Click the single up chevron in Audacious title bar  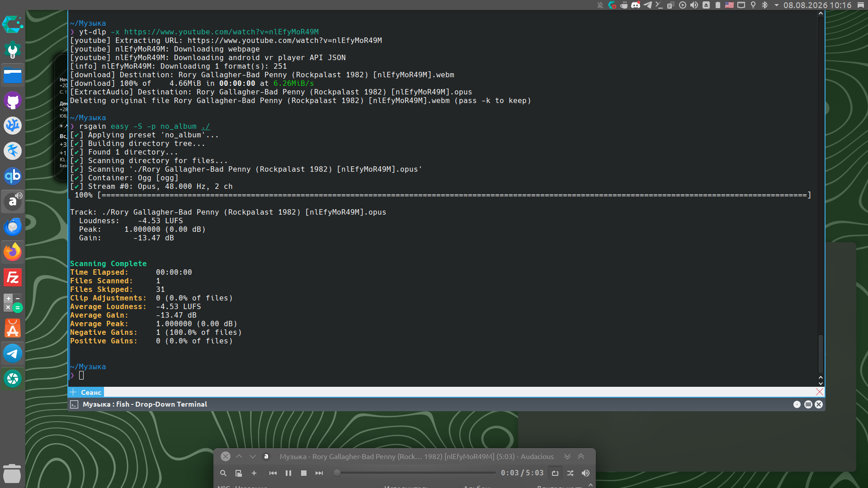(239, 456)
